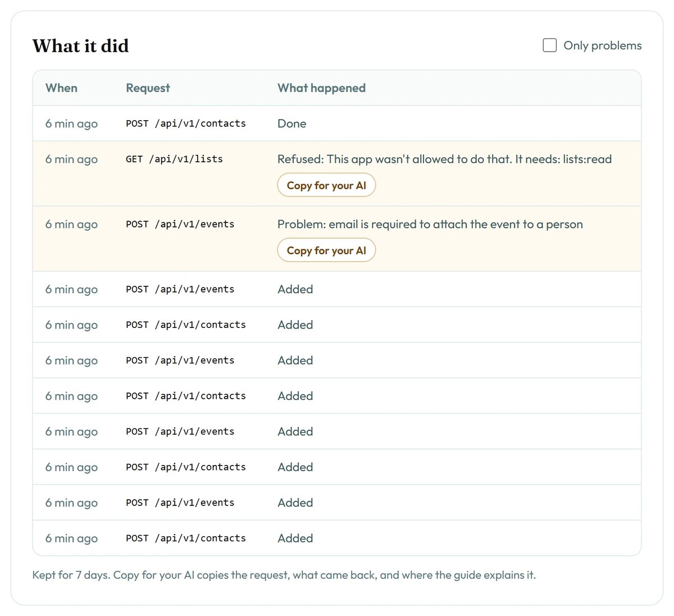Click '6 min ago' in the GET lists row

[x=71, y=159]
